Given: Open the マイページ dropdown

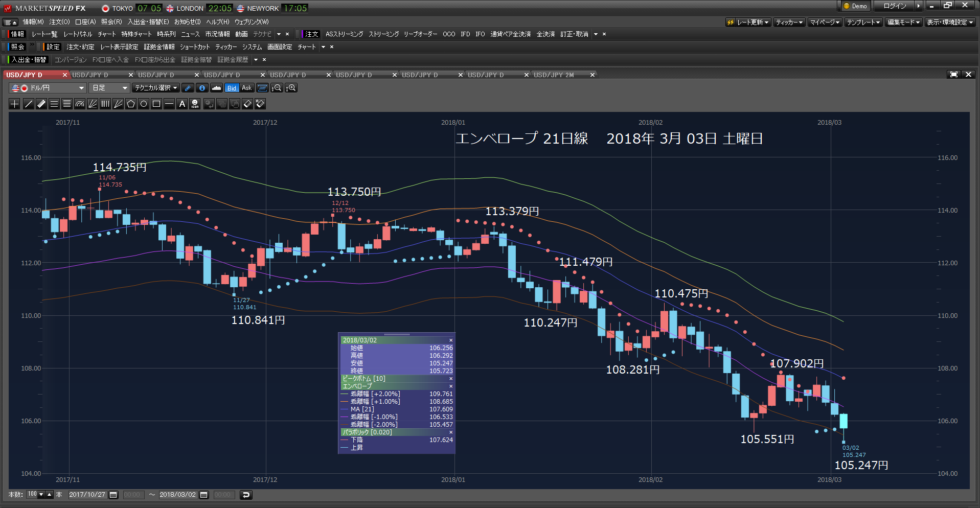Looking at the screenshot, I should pyautogui.click(x=825, y=22).
